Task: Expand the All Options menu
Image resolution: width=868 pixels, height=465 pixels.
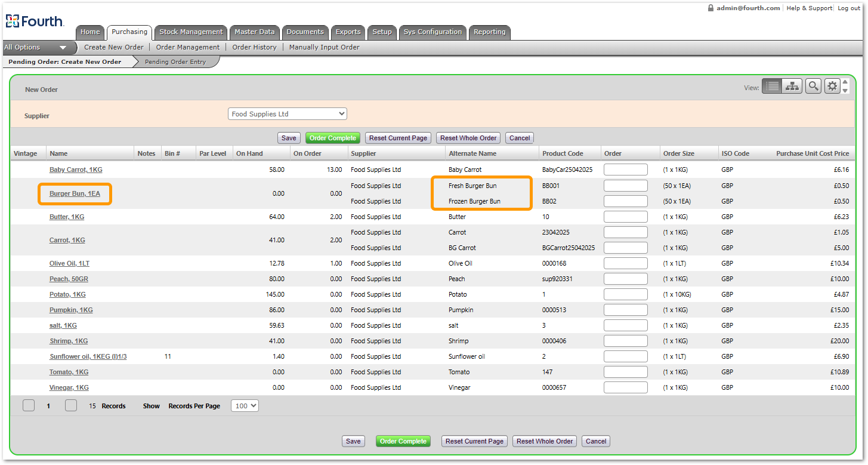Action: pyautogui.click(x=36, y=48)
